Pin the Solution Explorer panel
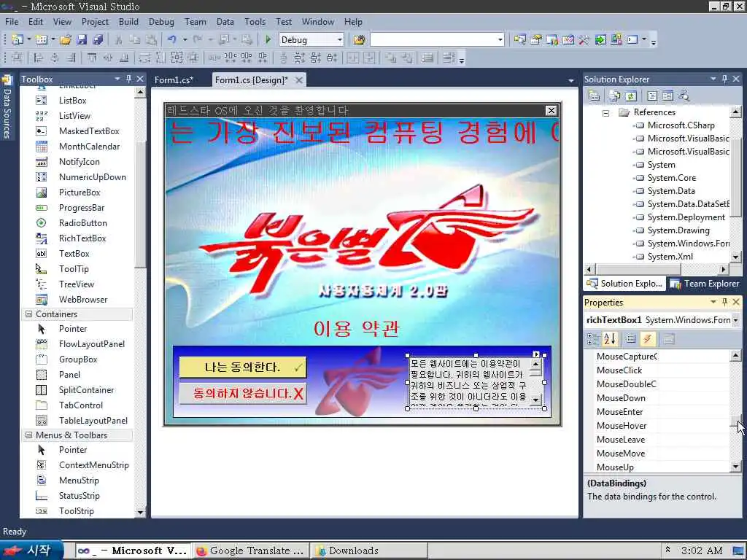 pyautogui.click(x=724, y=79)
